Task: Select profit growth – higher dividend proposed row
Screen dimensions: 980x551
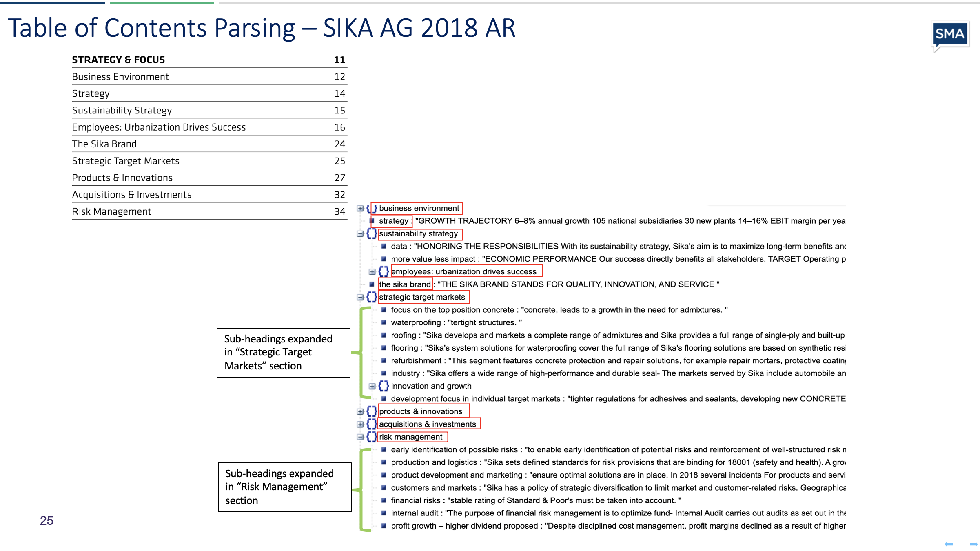Action: coord(618,526)
